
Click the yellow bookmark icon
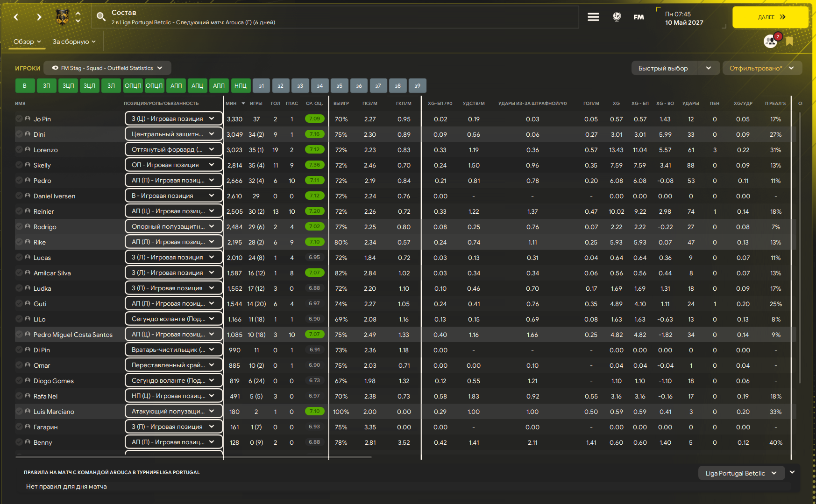(x=789, y=41)
